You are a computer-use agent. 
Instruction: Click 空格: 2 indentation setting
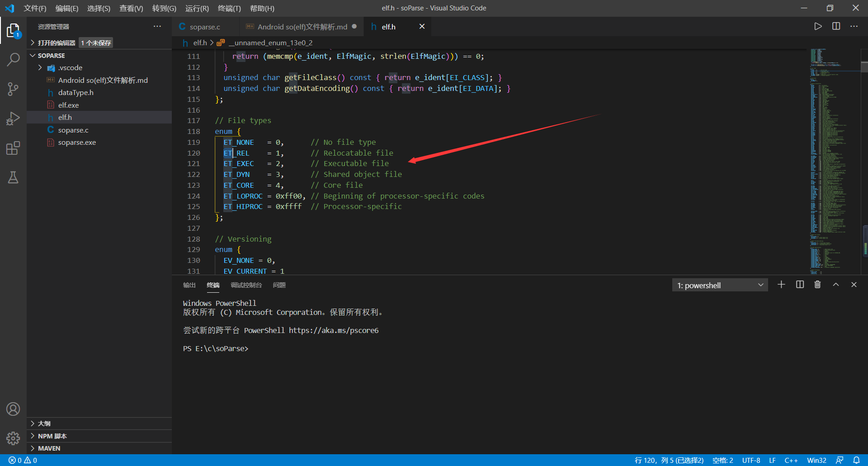tap(722, 460)
